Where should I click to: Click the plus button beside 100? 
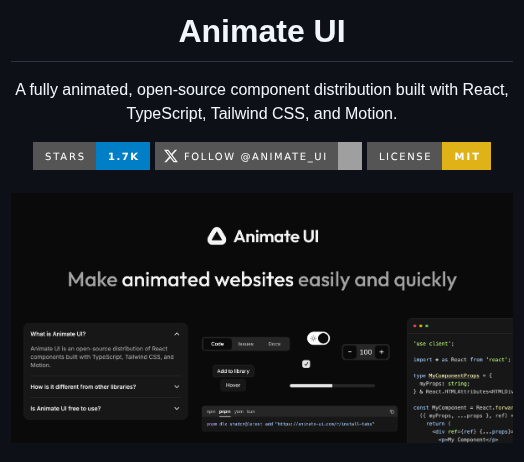tap(382, 352)
